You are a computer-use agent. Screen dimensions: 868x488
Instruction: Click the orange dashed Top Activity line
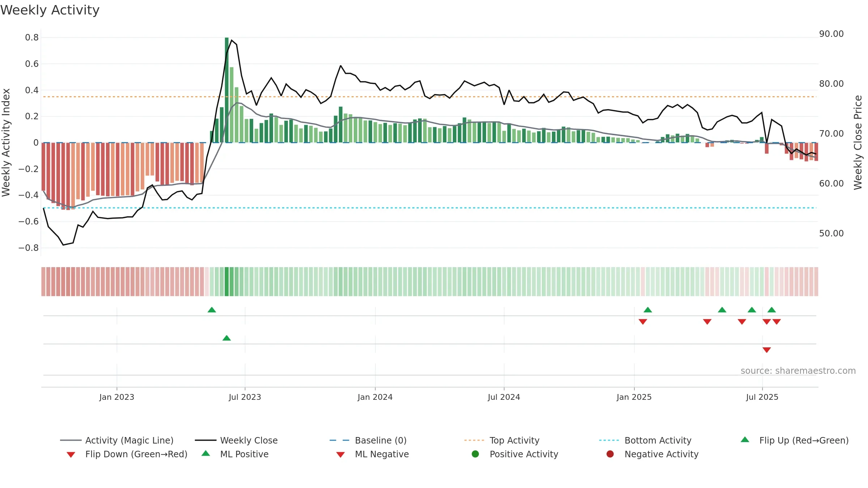[430, 97]
